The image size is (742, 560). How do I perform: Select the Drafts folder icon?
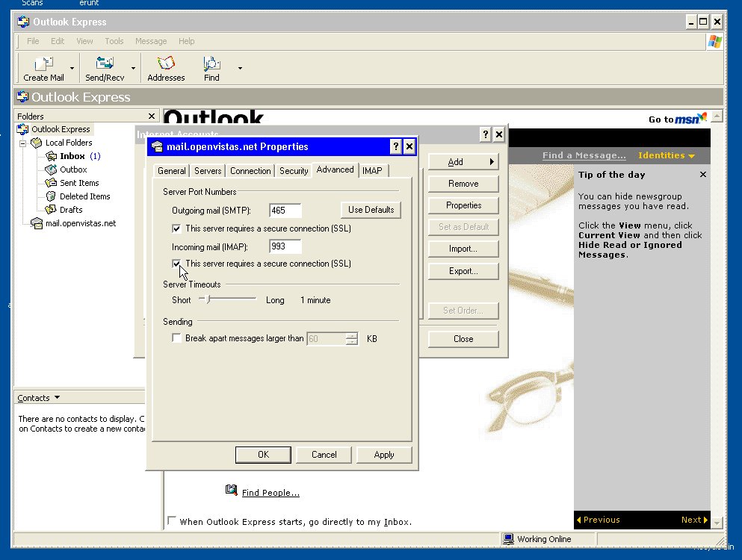51,210
